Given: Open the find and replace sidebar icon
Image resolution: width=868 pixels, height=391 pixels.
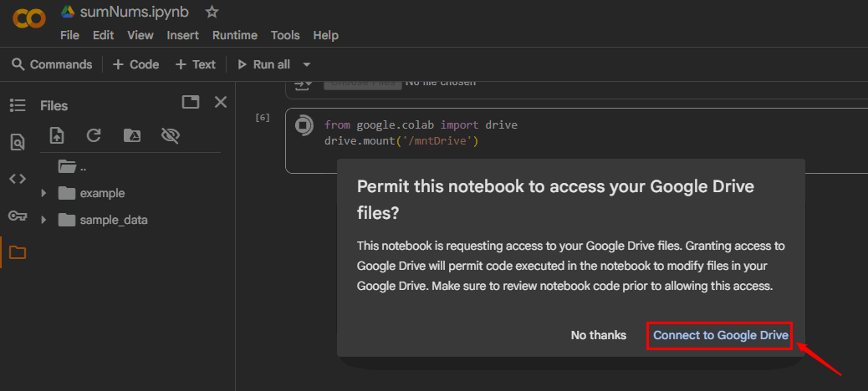Looking at the screenshot, I should (18, 142).
